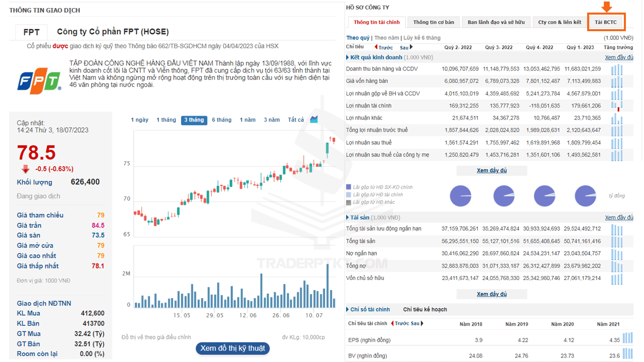Open the chart type icon beside Tất cả
644x362 pixels.
314,119
